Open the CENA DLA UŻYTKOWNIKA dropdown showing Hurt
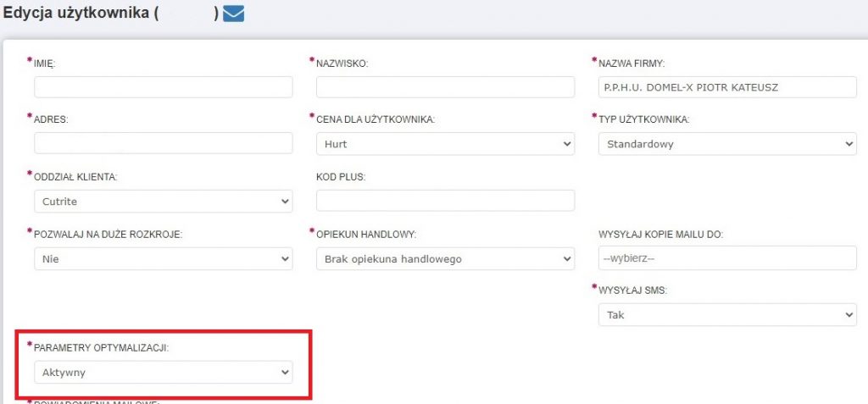Image resolution: width=868 pixels, height=404 pixels. coord(445,144)
